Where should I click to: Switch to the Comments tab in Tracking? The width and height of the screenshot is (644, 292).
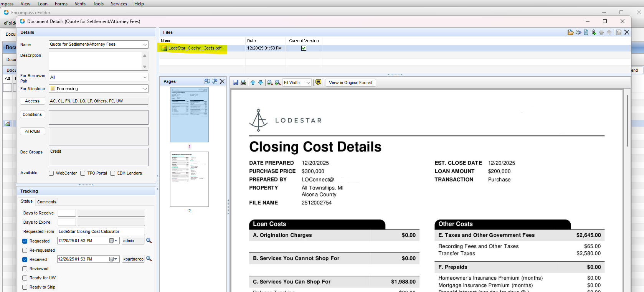pyautogui.click(x=47, y=202)
